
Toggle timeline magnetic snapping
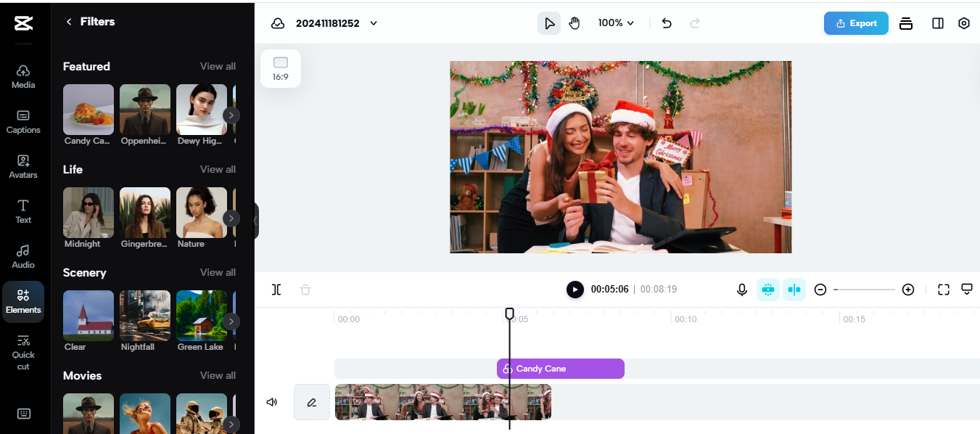pyautogui.click(x=768, y=290)
